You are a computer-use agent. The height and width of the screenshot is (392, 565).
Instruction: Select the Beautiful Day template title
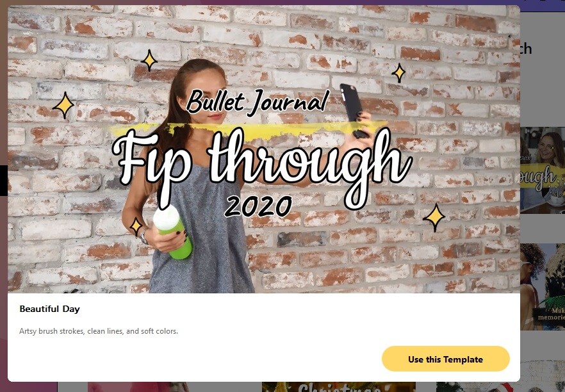coord(50,309)
